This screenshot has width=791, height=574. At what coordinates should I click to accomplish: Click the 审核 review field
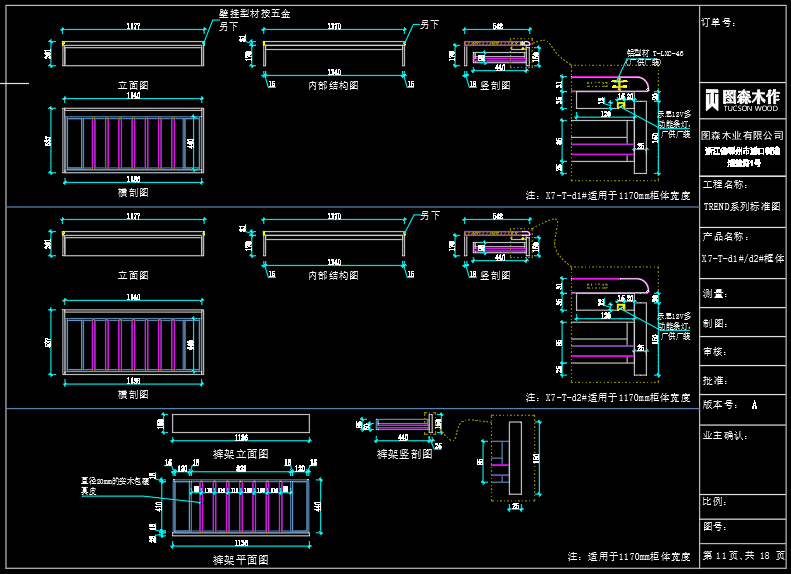713,351
